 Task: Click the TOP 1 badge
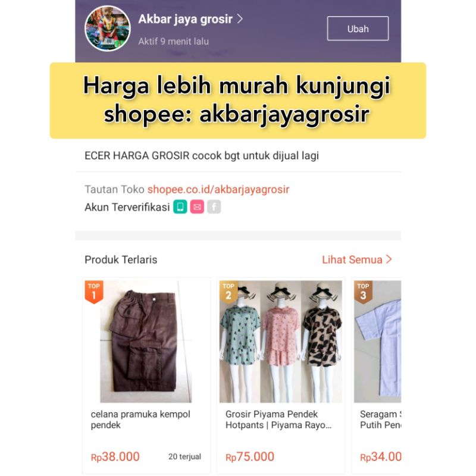tap(94, 292)
